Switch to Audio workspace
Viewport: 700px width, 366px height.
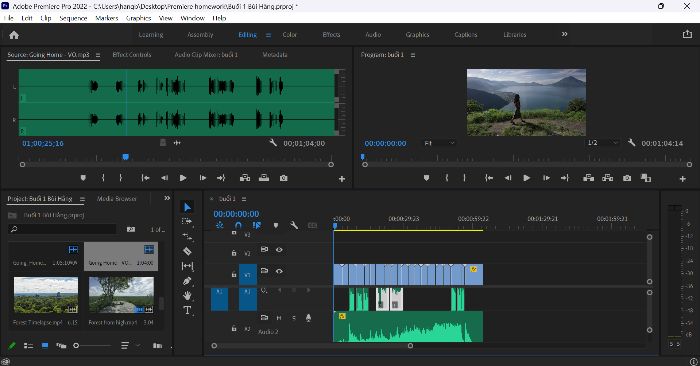(x=373, y=34)
